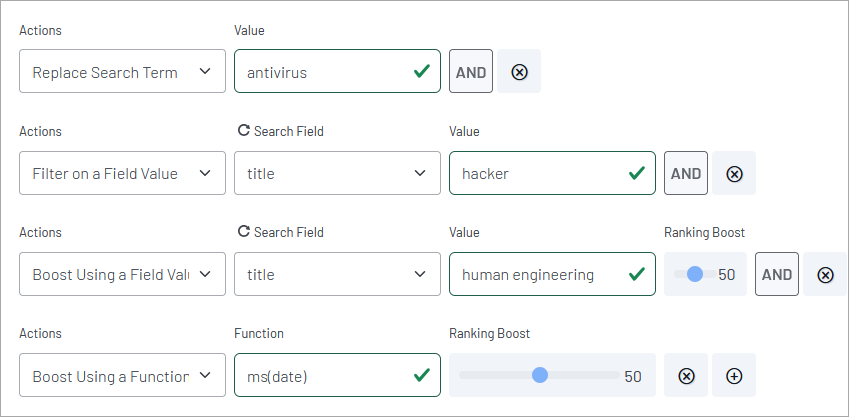Click the human engineering ranking boost slider
The height and width of the screenshot is (417, 849).
(x=695, y=274)
